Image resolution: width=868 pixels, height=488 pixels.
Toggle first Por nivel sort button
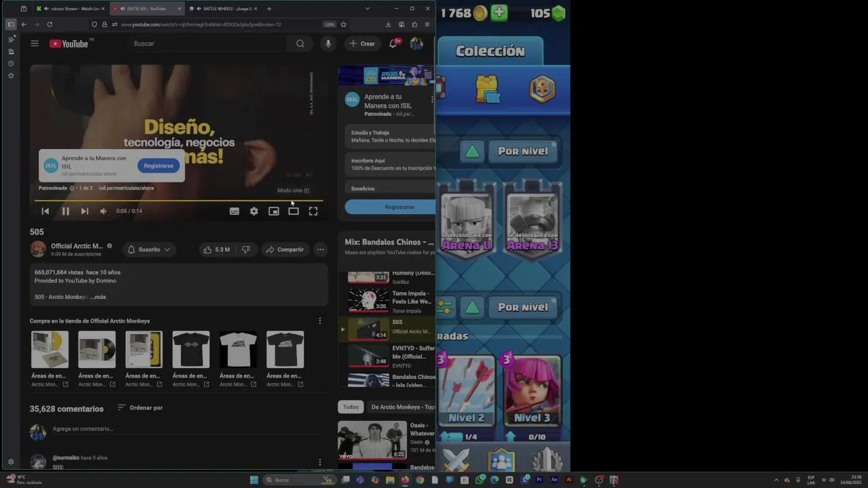[x=523, y=151]
